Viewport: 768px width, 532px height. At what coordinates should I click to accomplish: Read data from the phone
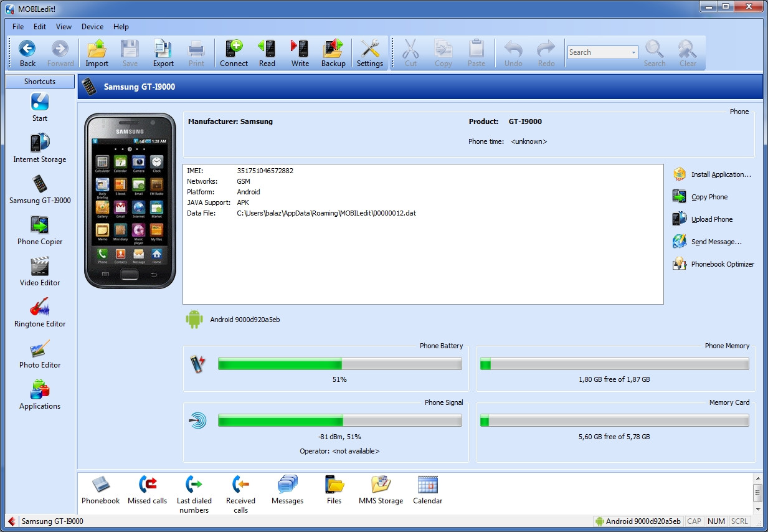[x=267, y=53]
